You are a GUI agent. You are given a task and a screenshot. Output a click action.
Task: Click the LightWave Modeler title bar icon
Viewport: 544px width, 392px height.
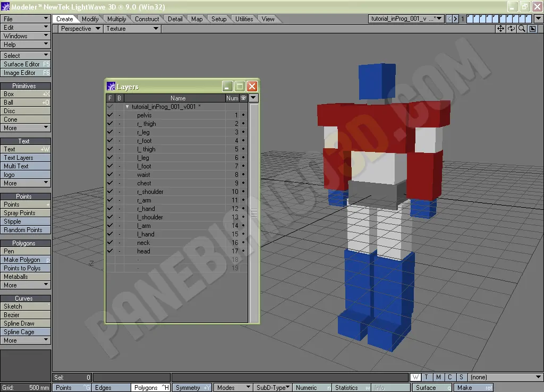(x=5, y=6)
